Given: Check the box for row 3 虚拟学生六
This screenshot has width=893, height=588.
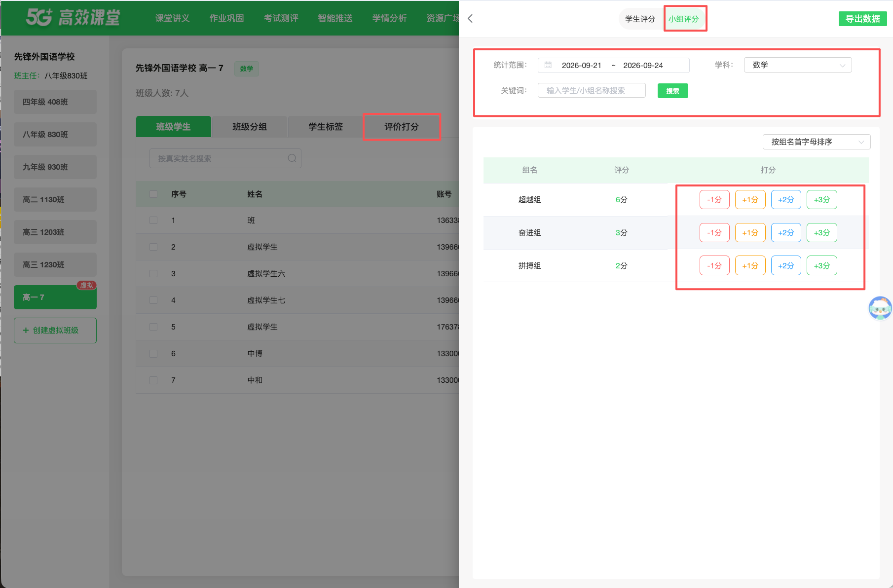Looking at the screenshot, I should click(x=153, y=274).
